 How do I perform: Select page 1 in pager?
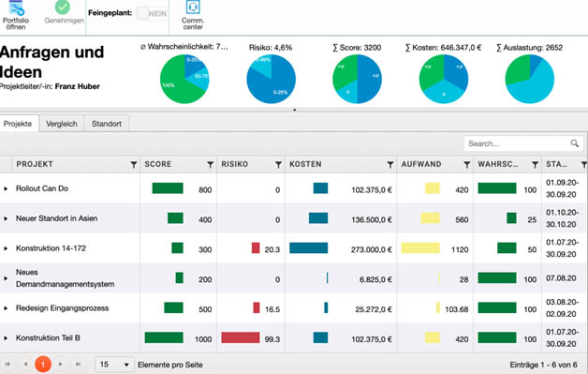tap(43, 365)
